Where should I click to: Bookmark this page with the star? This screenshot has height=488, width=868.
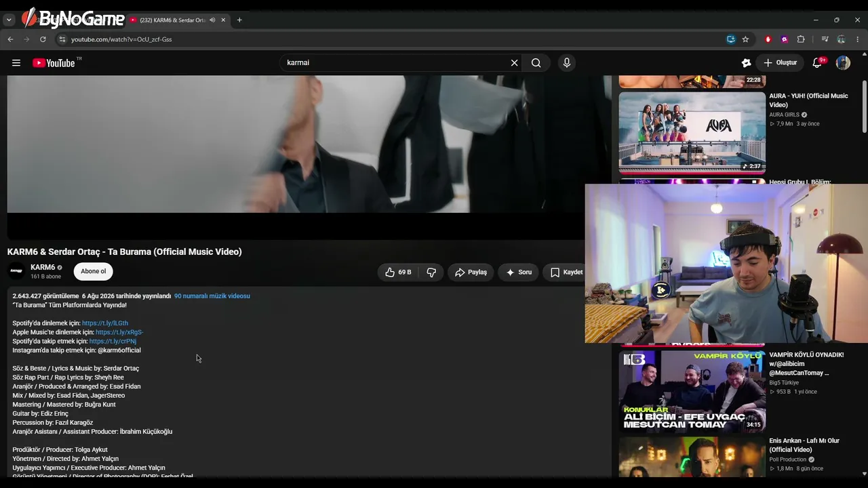coord(745,39)
